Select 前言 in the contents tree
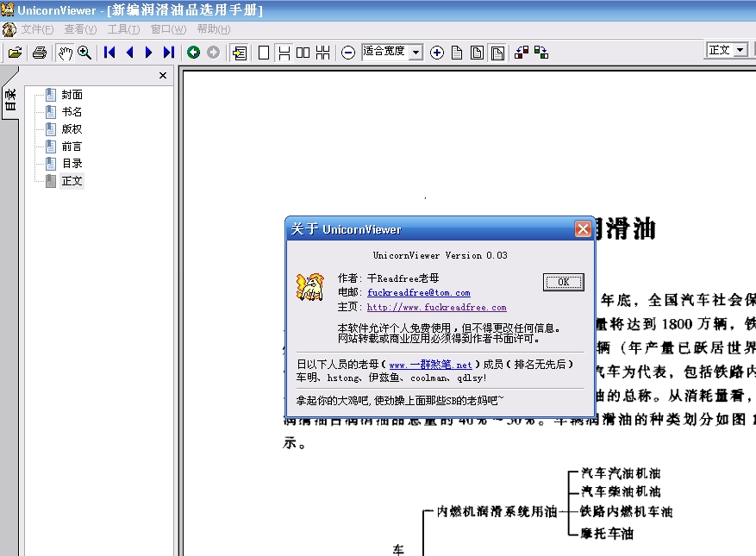756x556 pixels. tap(72, 147)
